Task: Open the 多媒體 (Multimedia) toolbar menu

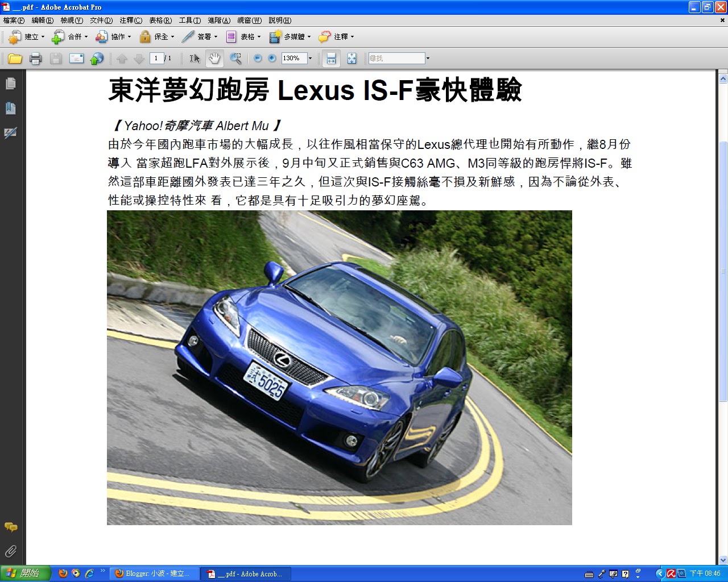Action: pos(290,37)
